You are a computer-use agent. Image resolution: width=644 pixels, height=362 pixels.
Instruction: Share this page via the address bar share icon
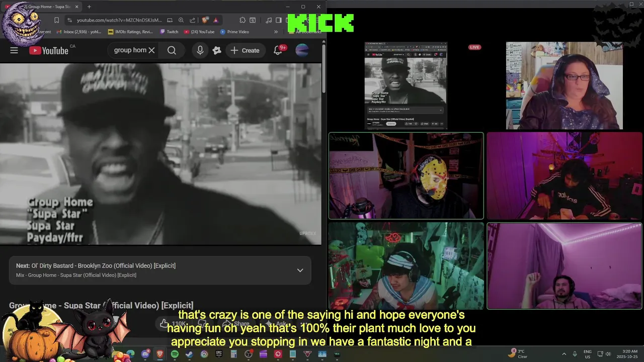tap(193, 20)
